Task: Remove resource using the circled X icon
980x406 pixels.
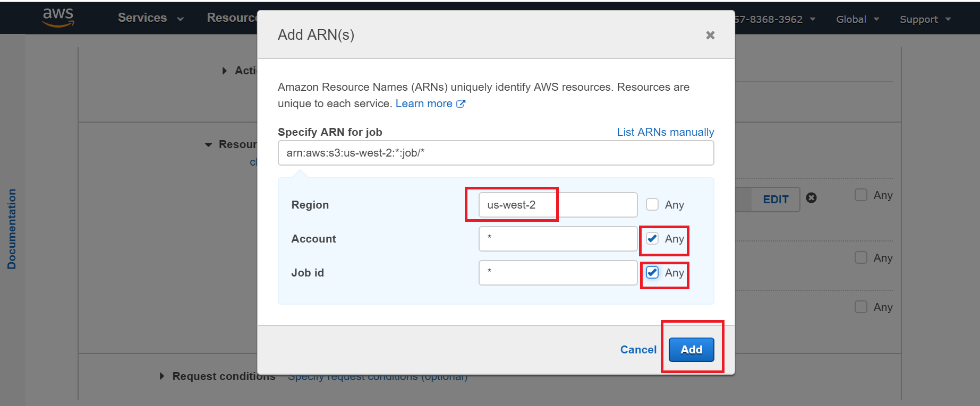Action: point(811,198)
